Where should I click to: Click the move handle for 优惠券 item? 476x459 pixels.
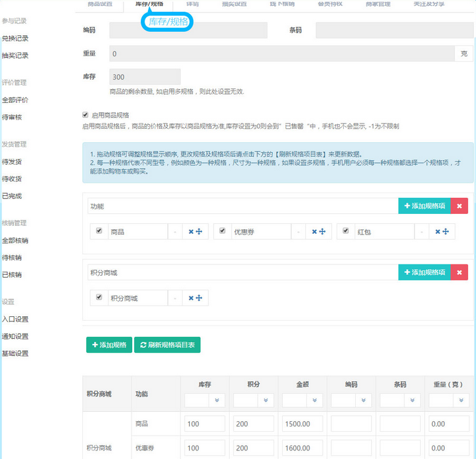point(321,231)
